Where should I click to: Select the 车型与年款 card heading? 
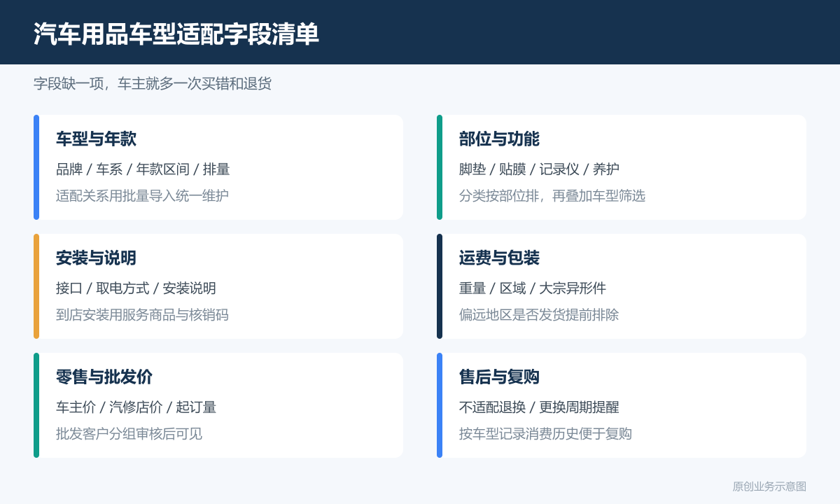tap(96, 139)
